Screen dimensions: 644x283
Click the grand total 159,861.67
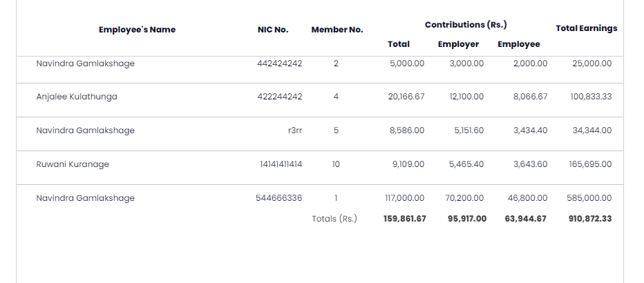pyautogui.click(x=405, y=219)
